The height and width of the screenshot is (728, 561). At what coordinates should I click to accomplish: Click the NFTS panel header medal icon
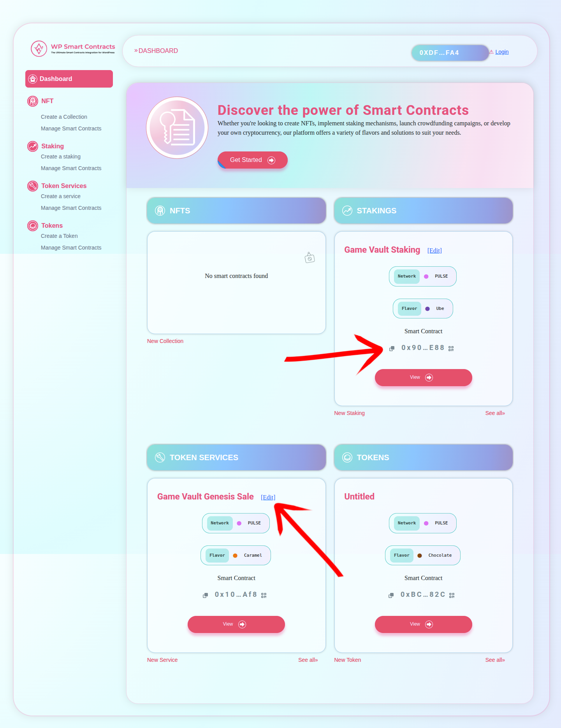(x=159, y=210)
